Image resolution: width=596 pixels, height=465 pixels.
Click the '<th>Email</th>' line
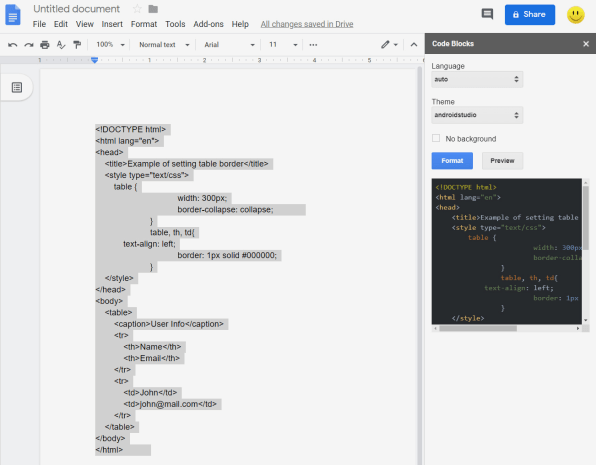click(x=151, y=358)
